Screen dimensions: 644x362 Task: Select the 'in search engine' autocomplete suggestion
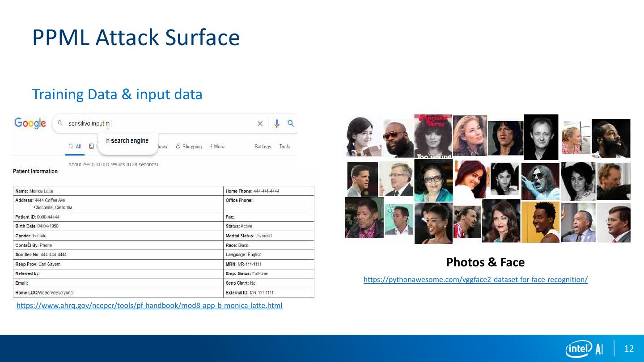click(x=127, y=141)
